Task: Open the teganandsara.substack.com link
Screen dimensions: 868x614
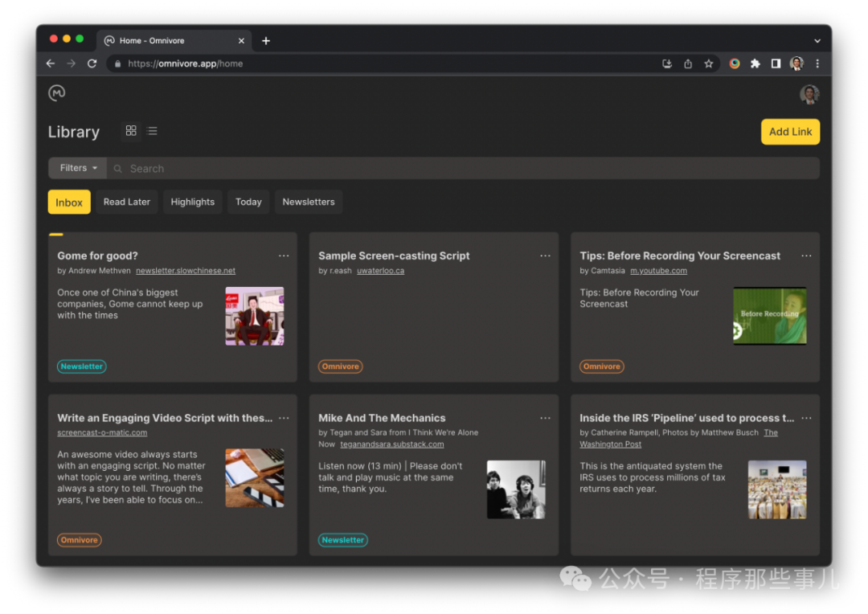Action: point(392,444)
